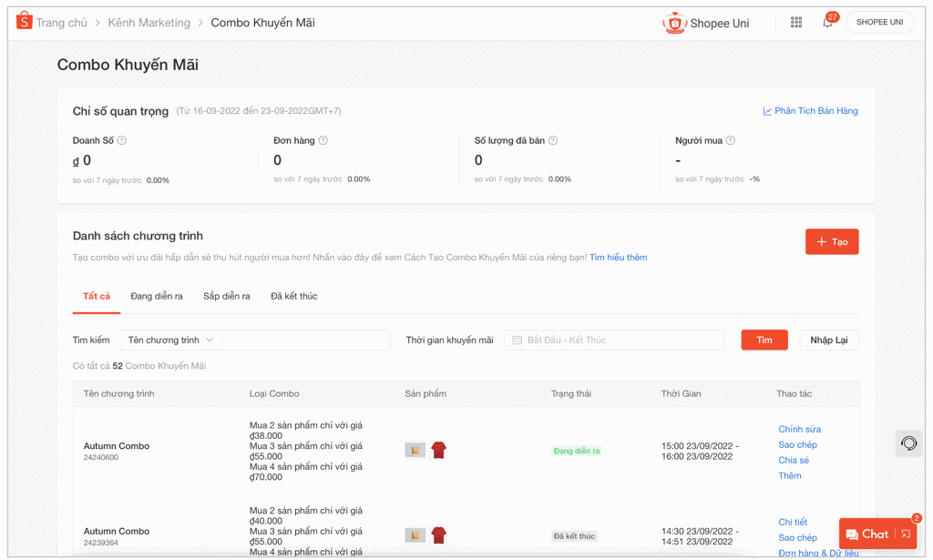Click the help icon beside Số lượng đã bán
Screen dimensions: 933x560
553,140
